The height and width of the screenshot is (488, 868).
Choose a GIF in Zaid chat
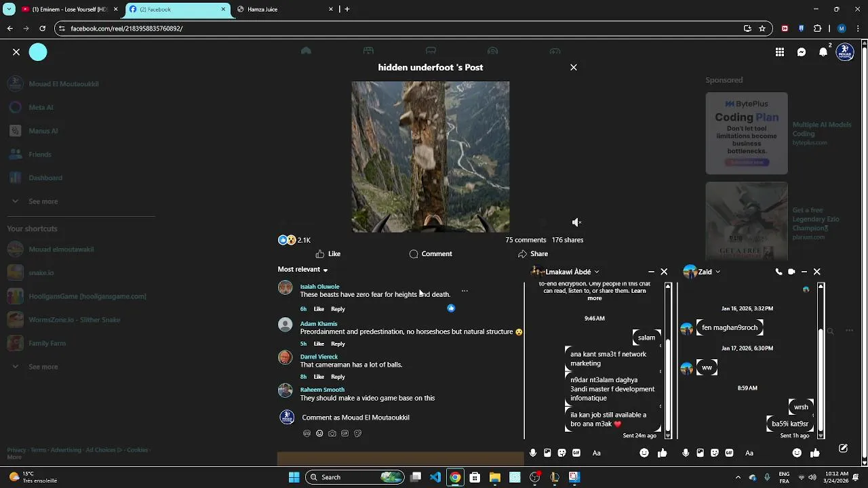pos(729,453)
